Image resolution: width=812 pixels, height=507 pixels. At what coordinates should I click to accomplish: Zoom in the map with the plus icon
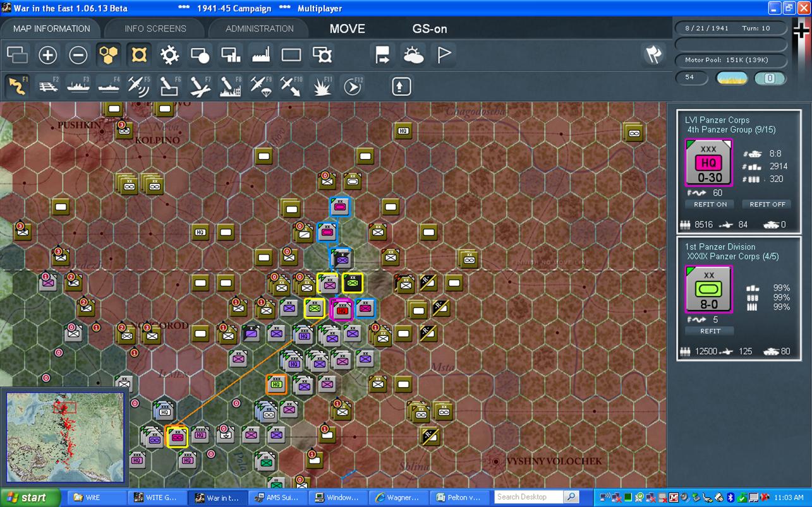pos(48,56)
